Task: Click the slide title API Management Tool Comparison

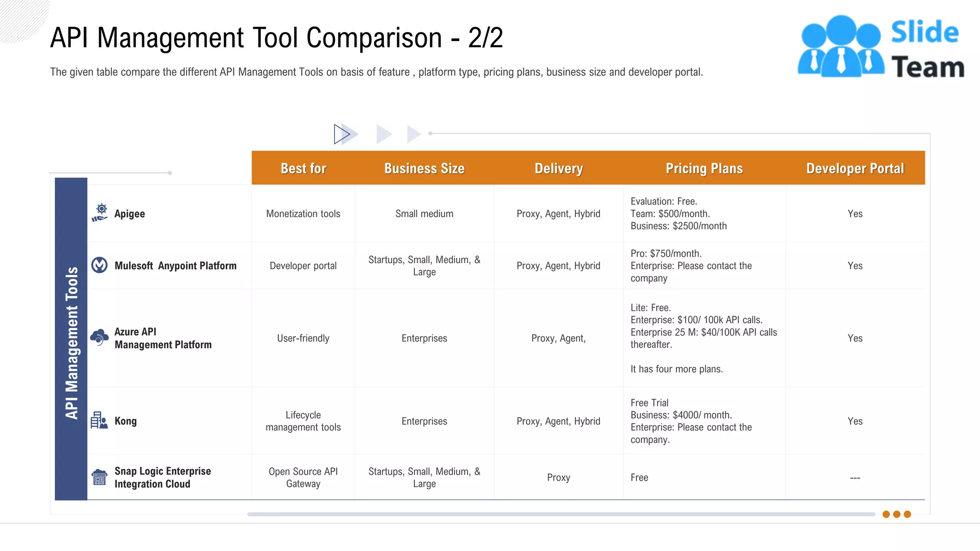Action: 277,37
